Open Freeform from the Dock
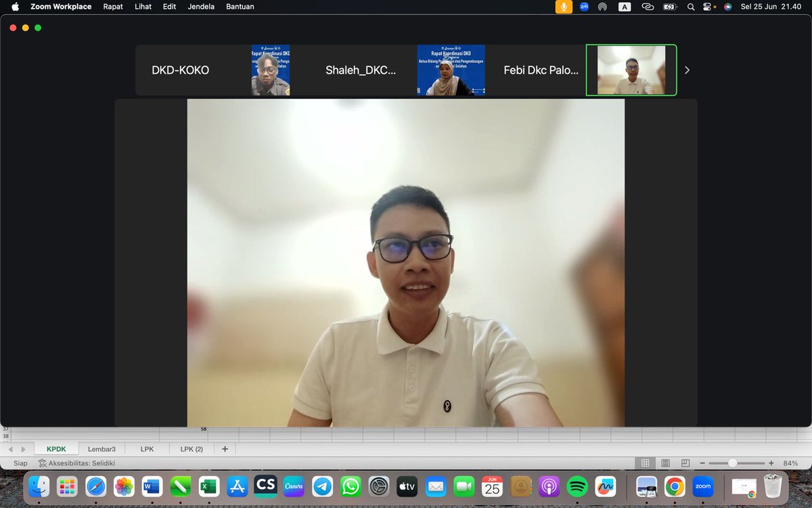812x508 pixels. tap(605, 486)
